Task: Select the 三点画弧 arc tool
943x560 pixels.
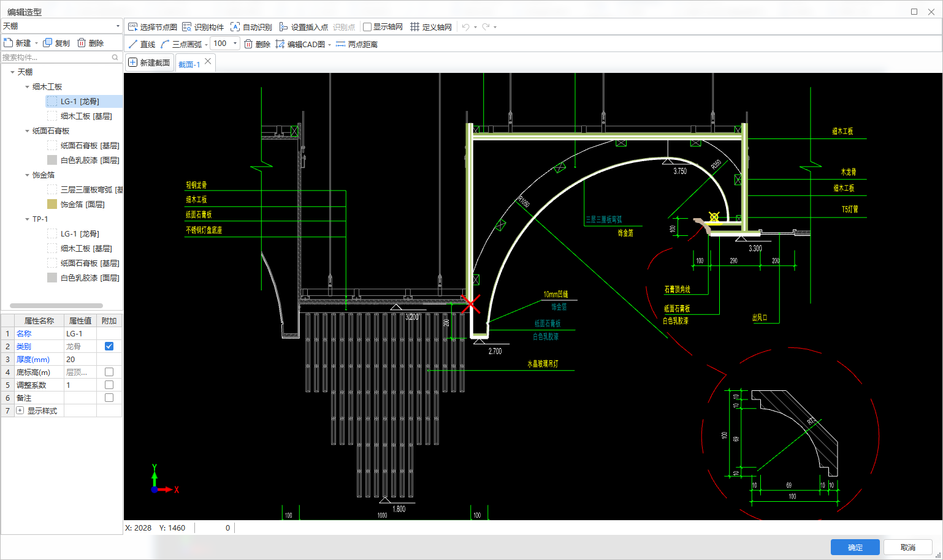Action: pos(181,44)
